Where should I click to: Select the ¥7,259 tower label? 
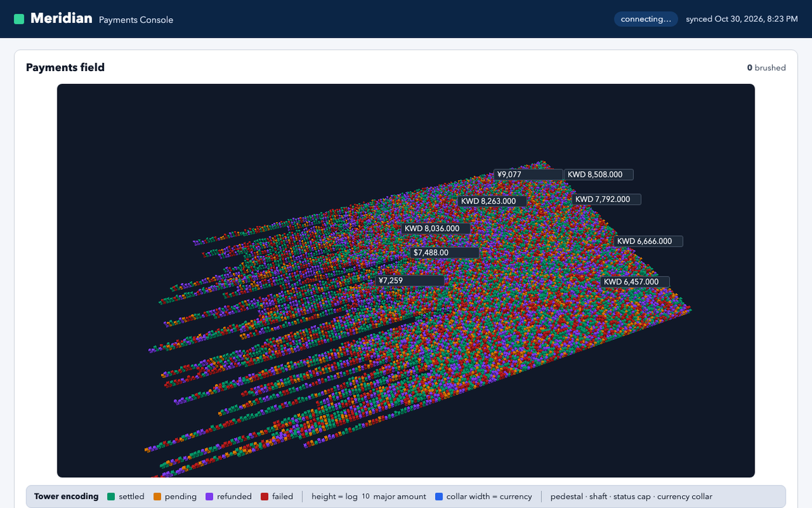[410, 280]
